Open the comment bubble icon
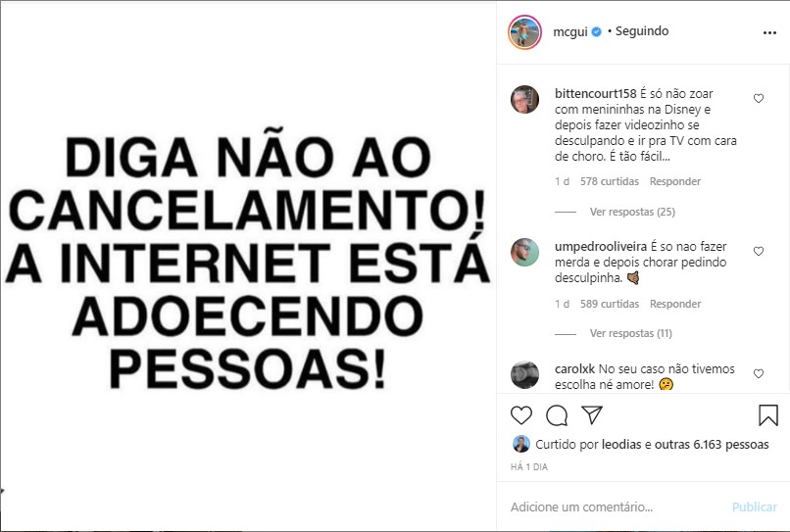This screenshot has width=790, height=532. pos(557,415)
